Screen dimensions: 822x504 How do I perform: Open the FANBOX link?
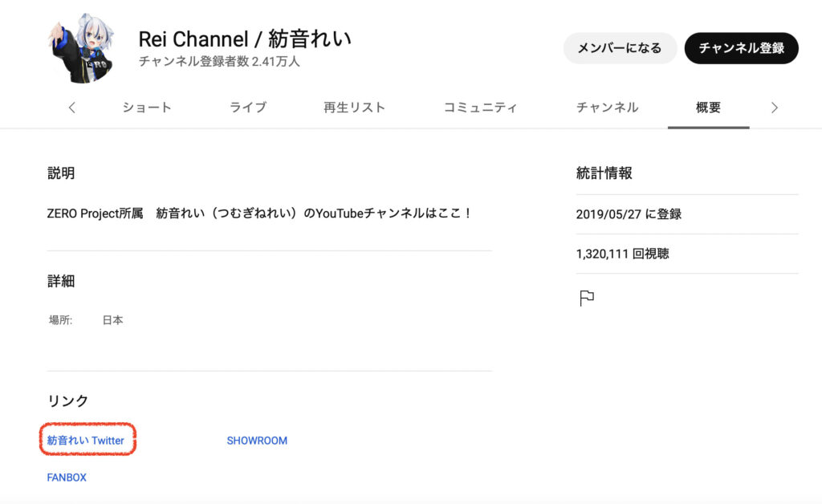coord(67,478)
